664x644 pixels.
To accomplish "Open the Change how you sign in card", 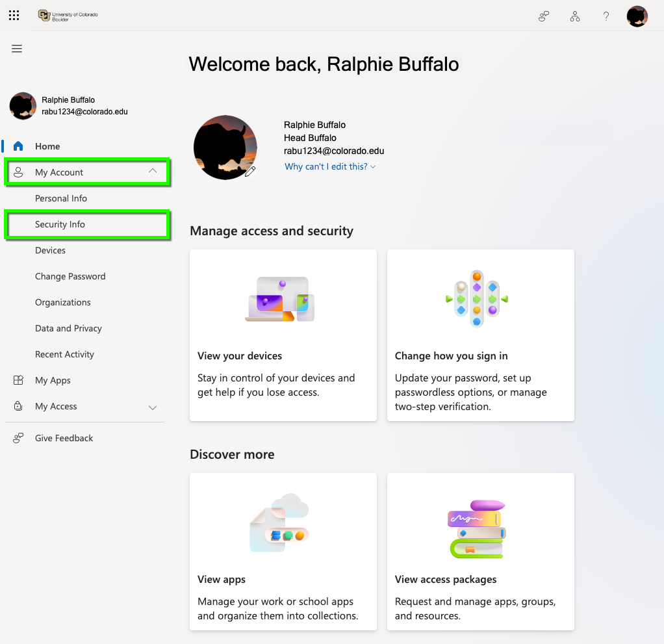I will coord(481,335).
